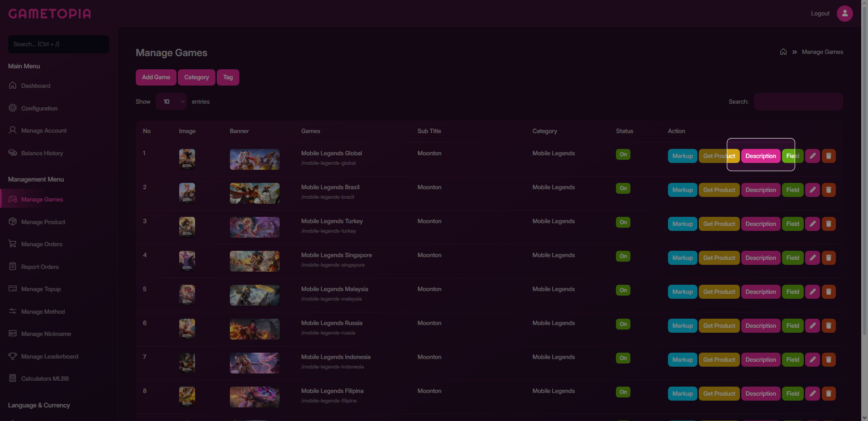Edit Mobile Legends Russia with pencil icon

812,325
